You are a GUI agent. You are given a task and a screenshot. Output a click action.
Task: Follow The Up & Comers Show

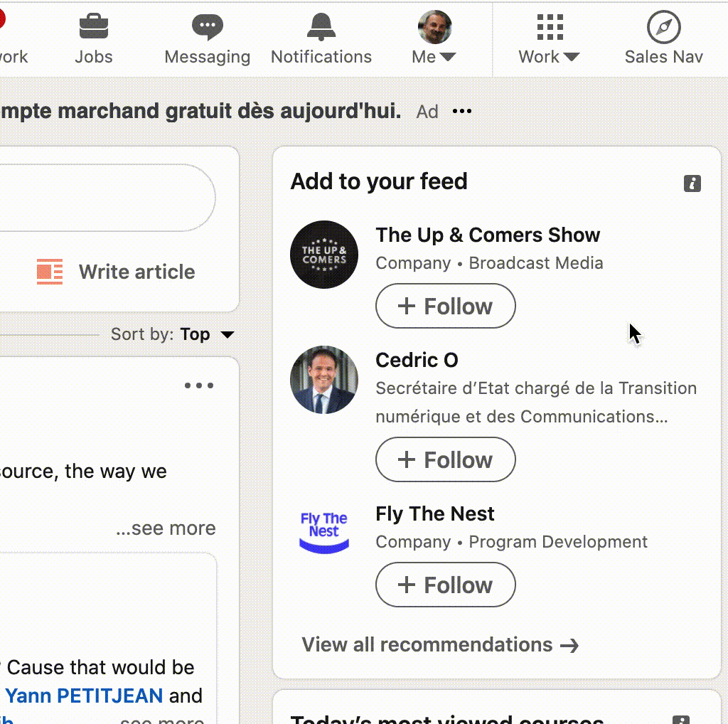click(445, 306)
